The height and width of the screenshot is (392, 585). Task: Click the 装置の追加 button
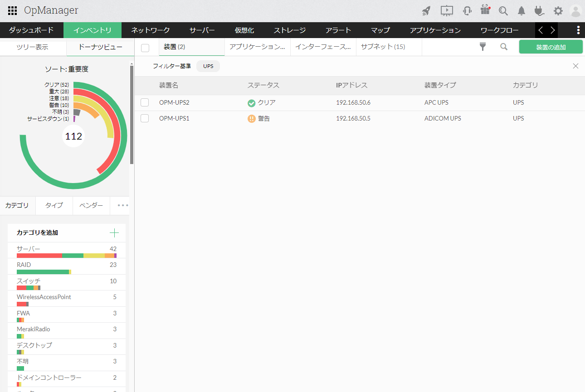(x=551, y=47)
